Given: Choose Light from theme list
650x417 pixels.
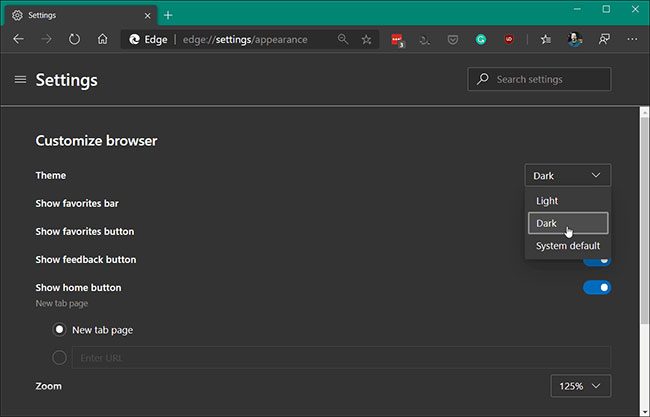Looking at the screenshot, I should click(568, 201).
